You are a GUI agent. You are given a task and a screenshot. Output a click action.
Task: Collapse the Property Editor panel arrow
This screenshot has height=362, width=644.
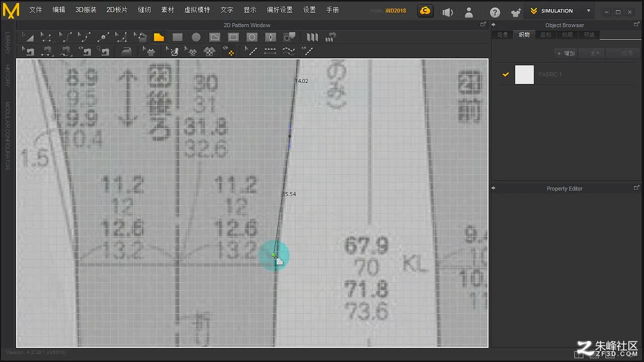(494, 188)
